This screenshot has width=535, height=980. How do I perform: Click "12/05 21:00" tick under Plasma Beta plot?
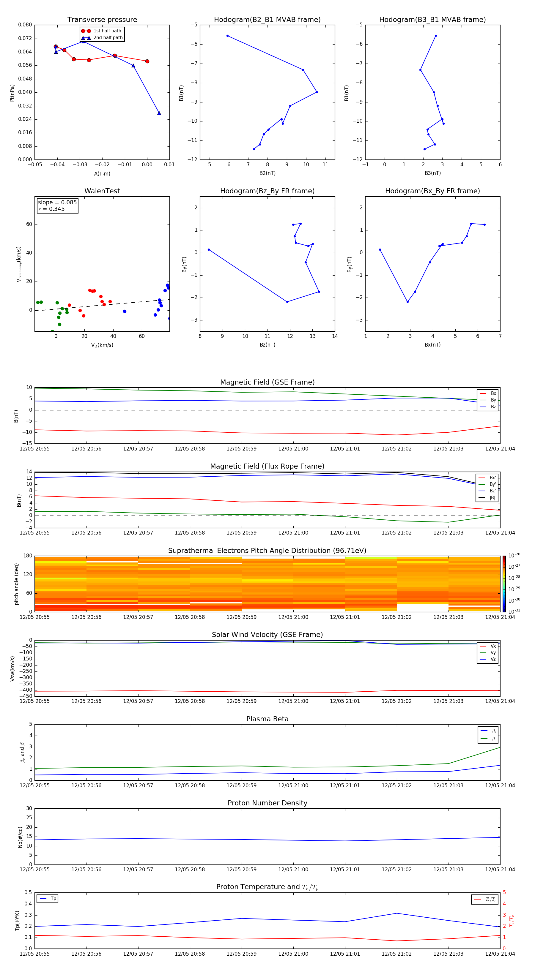(x=293, y=785)
